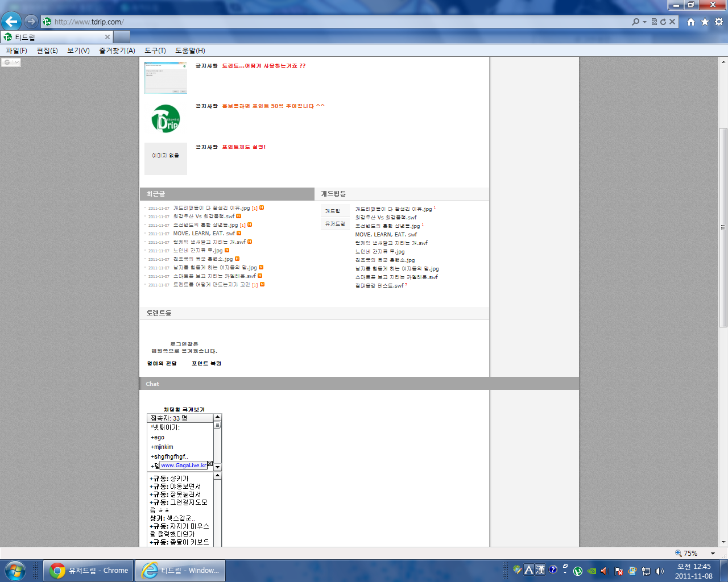Open the Action Center flag tray icon
The height and width of the screenshot is (582, 728).
pyautogui.click(x=619, y=571)
